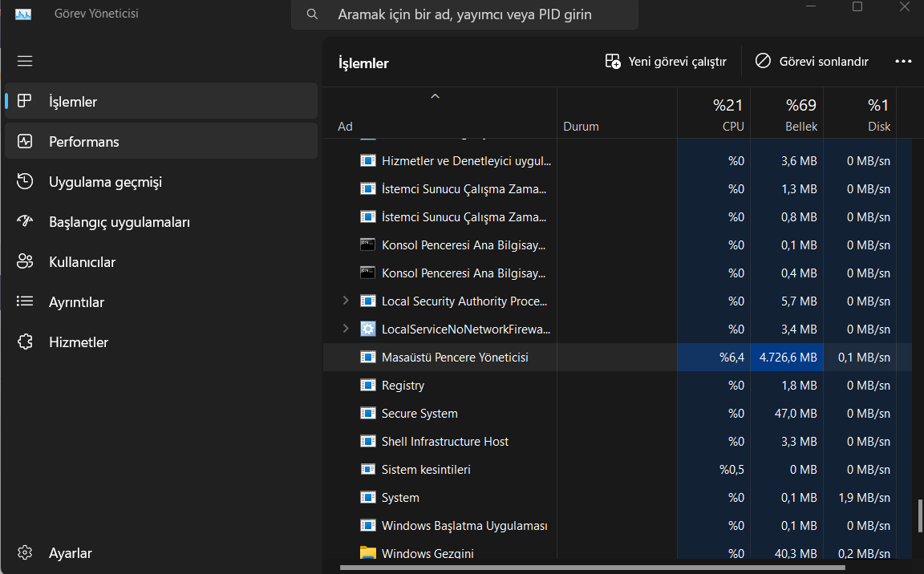
Task: Click the search magnifier icon
Action: [x=311, y=14]
